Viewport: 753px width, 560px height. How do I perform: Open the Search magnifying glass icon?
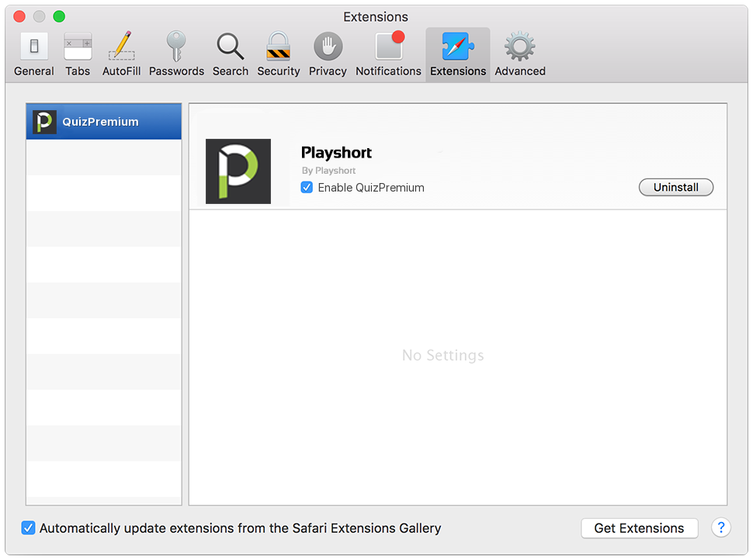[231, 47]
